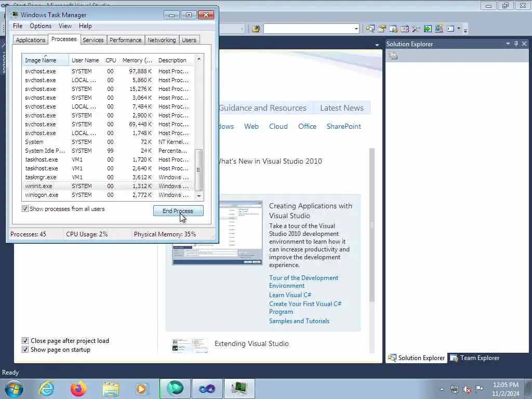Select the Visual Studio taskbar button
Image resolution: width=532 pixels, height=399 pixels.
click(207, 389)
